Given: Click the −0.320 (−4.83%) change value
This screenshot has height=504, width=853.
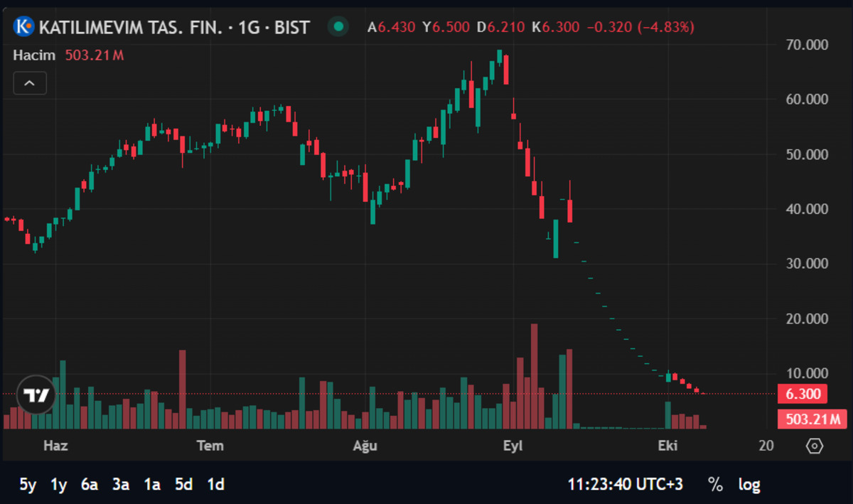Looking at the screenshot, I should click(640, 28).
